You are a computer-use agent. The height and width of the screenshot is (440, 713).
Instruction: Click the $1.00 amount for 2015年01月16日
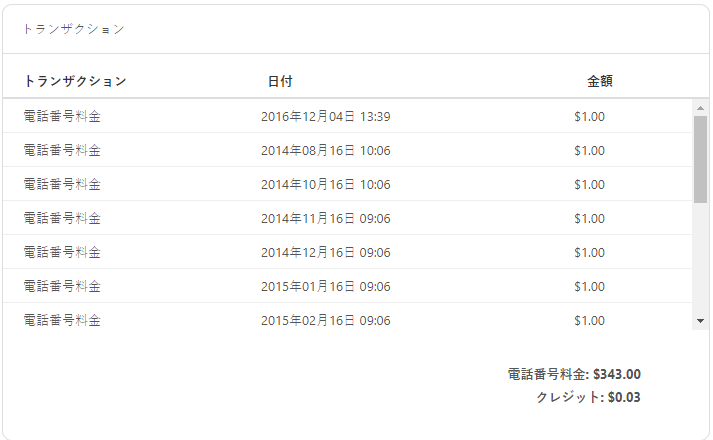(x=589, y=287)
